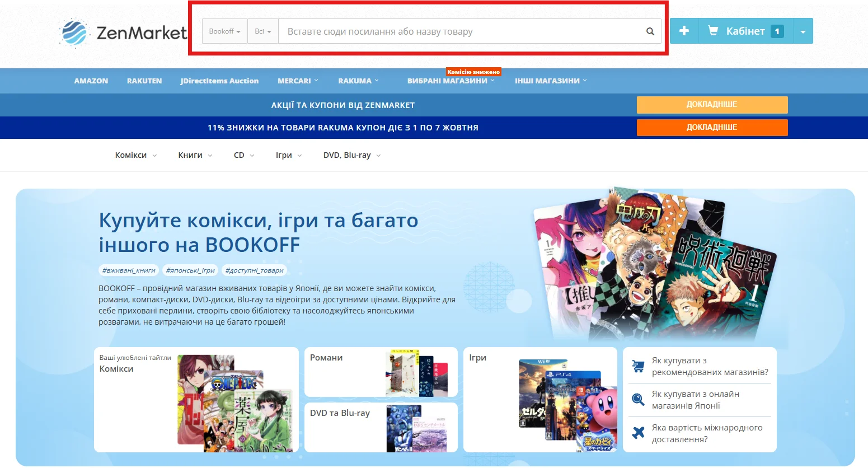The image size is (868, 468).
Task: Click the search magnifier icon
Action: 650,31
